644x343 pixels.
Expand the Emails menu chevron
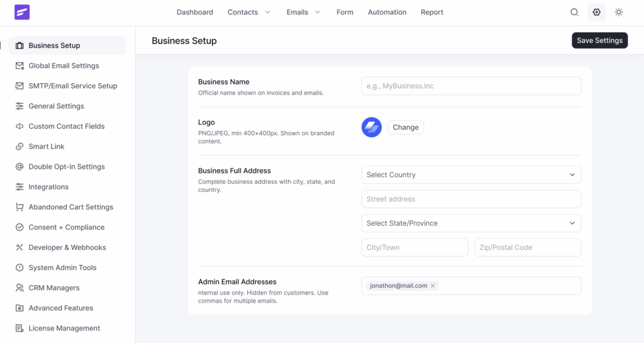click(x=318, y=13)
